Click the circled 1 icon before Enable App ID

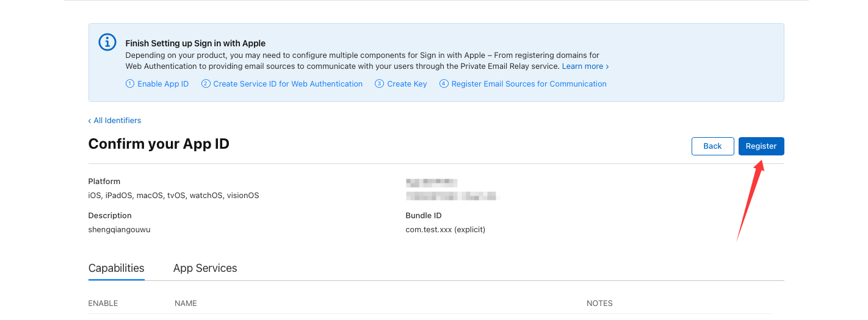[130, 84]
